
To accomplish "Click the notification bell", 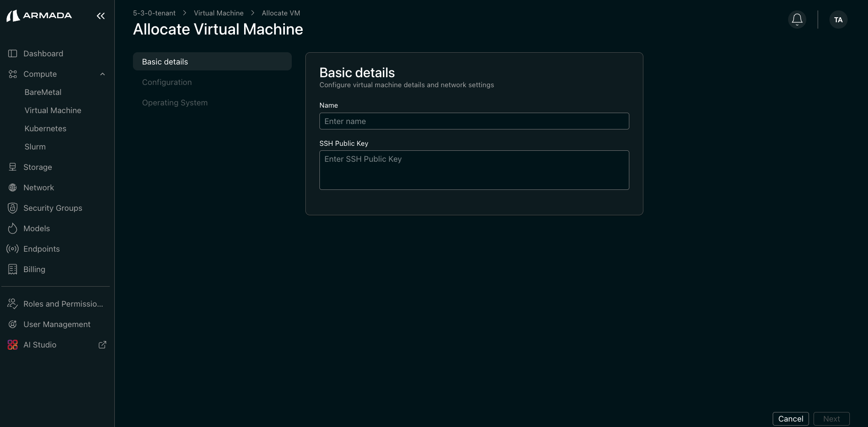I will pyautogui.click(x=797, y=19).
